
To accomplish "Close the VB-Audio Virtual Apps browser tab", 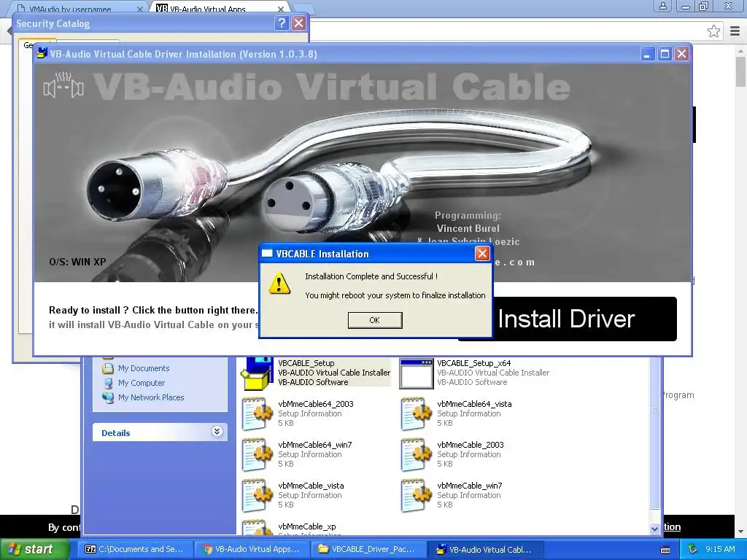I will [281, 9].
